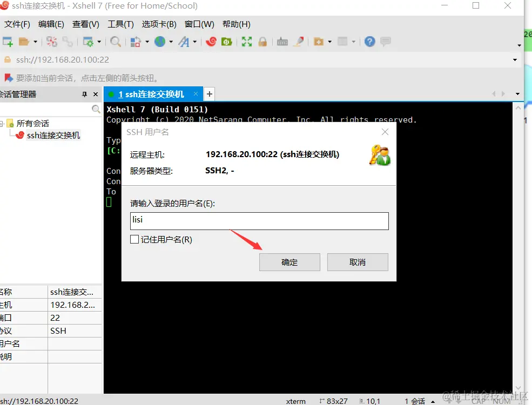The height and width of the screenshot is (405, 532).
Task: Click the chat bubble toolbar icon
Action: coord(386,42)
